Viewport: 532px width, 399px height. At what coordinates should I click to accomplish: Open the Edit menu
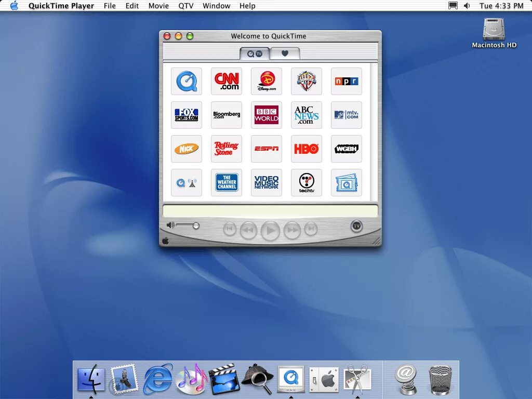point(132,6)
